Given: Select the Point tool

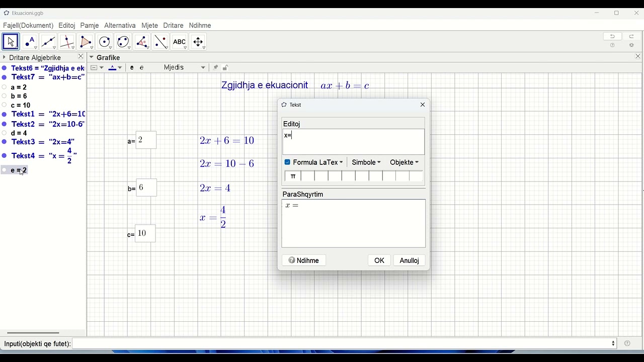Looking at the screenshot, I should tap(30, 42).
